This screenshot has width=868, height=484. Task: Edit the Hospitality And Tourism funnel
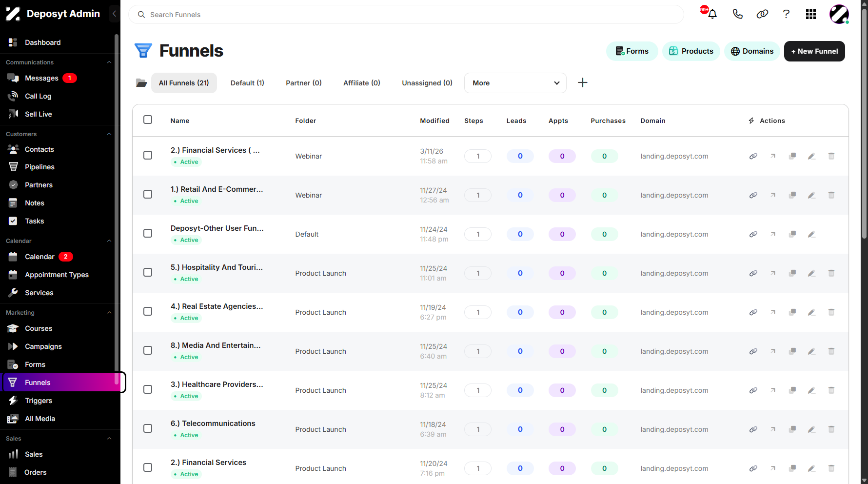812,273
